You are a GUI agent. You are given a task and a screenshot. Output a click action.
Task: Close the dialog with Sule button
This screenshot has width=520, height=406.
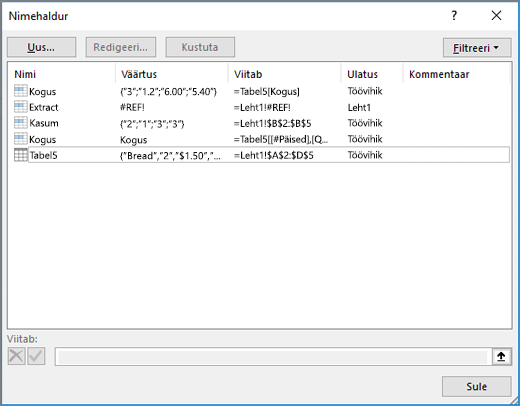[476, 387]
